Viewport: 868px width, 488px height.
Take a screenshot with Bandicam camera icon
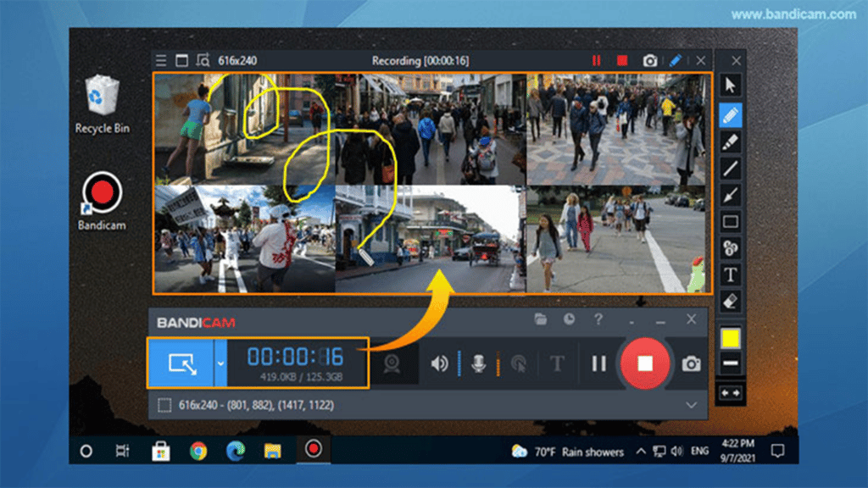pos(692,363)
